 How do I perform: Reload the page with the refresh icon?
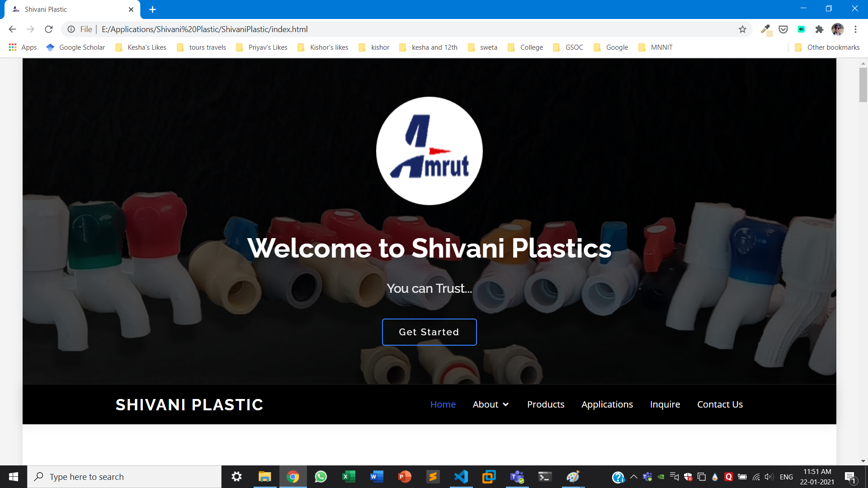pyautogui.click(x=49, y=29)
